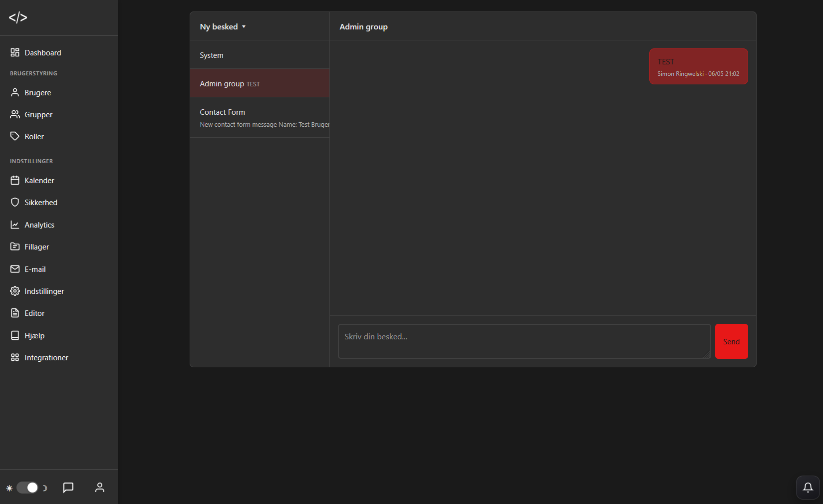The image size is (823, 504).
Task: Open the user profile icon
Action: click(100, 488)
